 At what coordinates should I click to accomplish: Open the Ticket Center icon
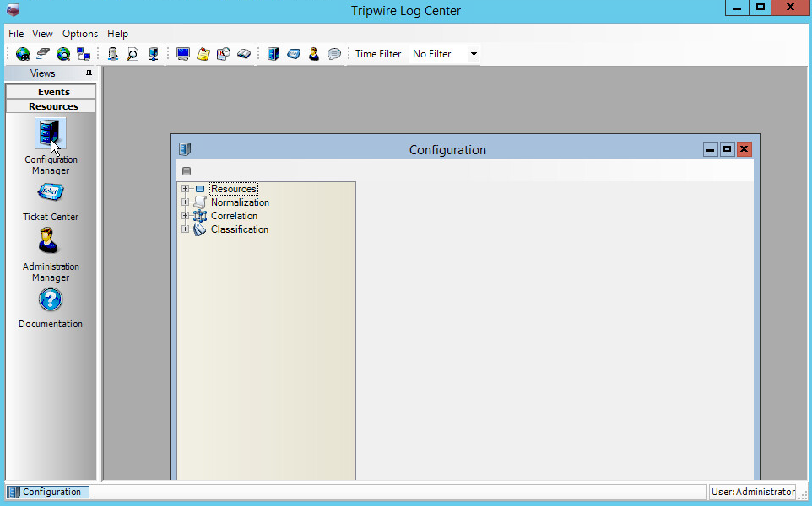click(50, 192)
